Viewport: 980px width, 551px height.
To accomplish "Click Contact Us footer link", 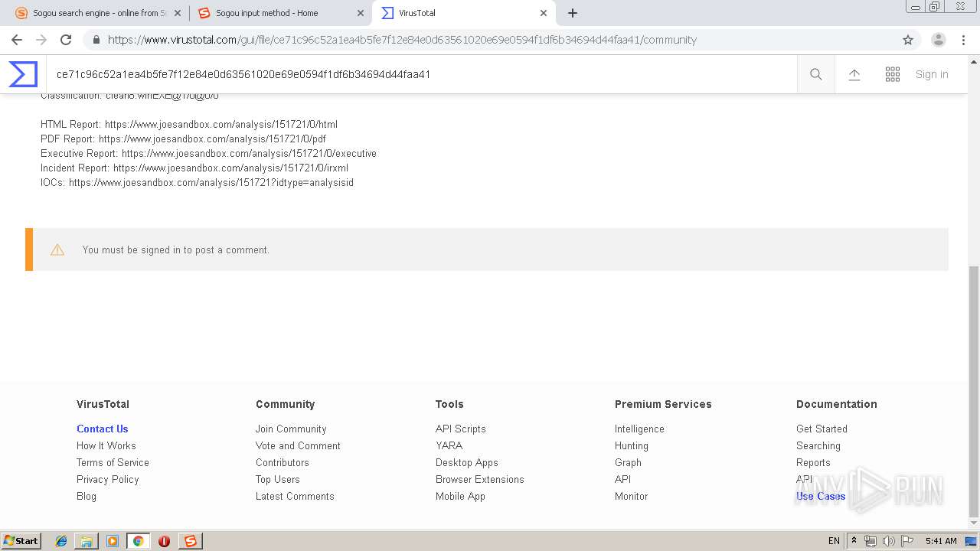I will 103,429.
